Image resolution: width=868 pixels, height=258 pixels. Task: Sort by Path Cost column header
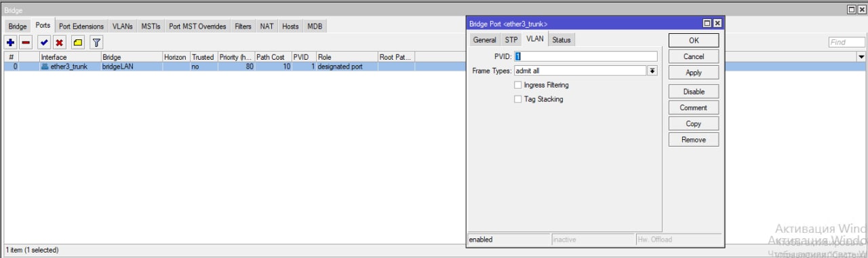point(273,57)
